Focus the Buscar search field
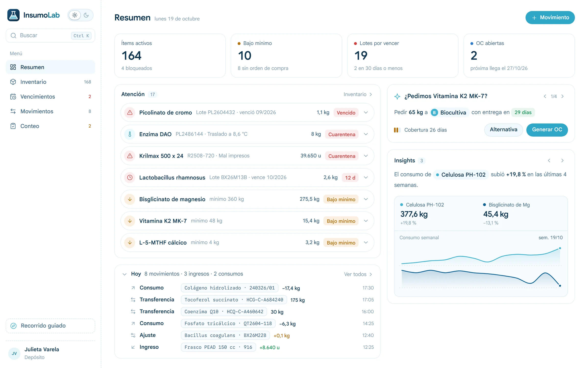This screenshot has height=368, width=588. [x=50, y=36]
